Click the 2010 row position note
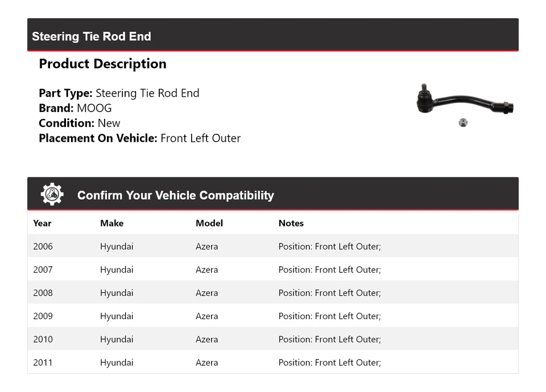Image resolution: width=546 pixels, height=392 pixels. pyautogui.click(x=329, y=340)
